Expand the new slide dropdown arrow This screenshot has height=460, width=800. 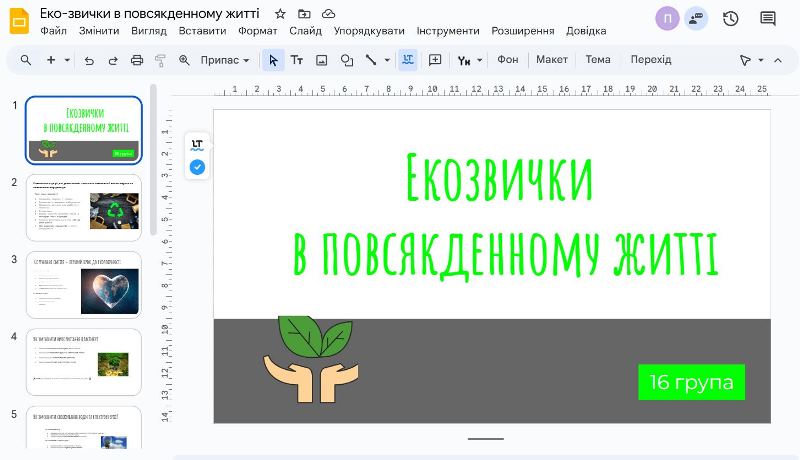tap(67, 60)
